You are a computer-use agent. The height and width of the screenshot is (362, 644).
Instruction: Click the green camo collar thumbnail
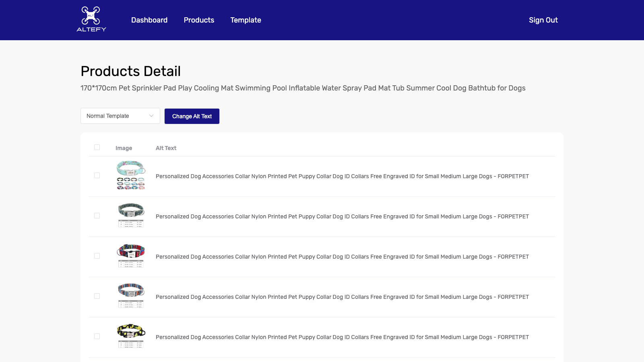click(131, 216)
